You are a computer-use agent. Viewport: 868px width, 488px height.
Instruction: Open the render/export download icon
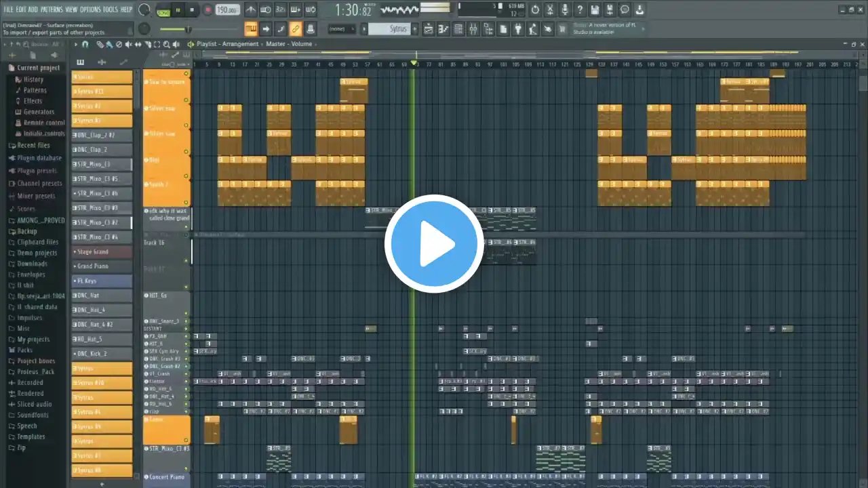pyautogui.click(x=639, y=10)
